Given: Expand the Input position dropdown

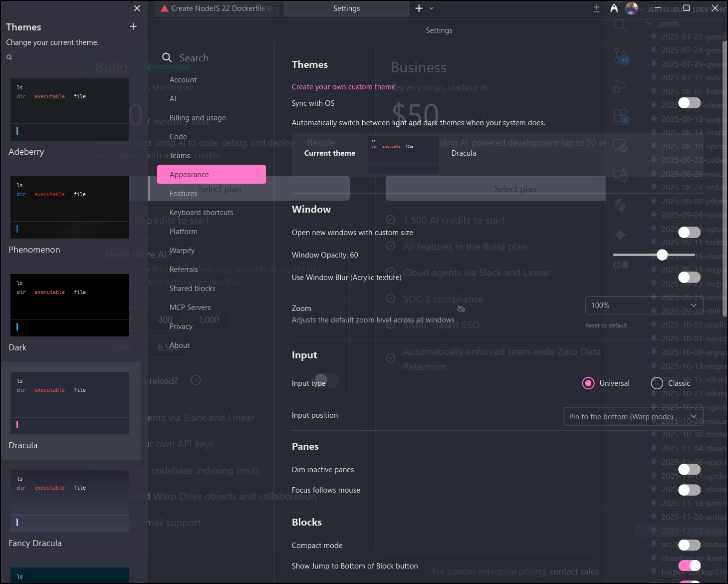Looking at the screenshot, I should click(x=633, y=416).
